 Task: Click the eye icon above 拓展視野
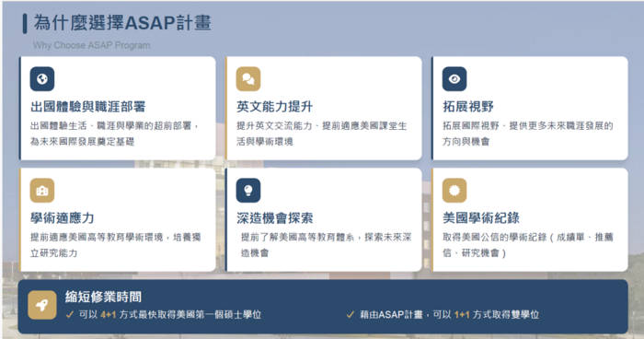454,79
